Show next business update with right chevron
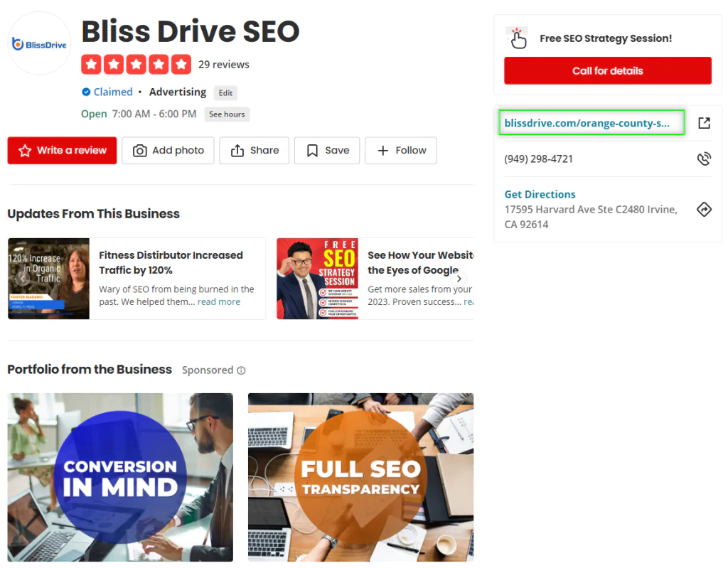 pyautogui.click(x=459, y=279)
